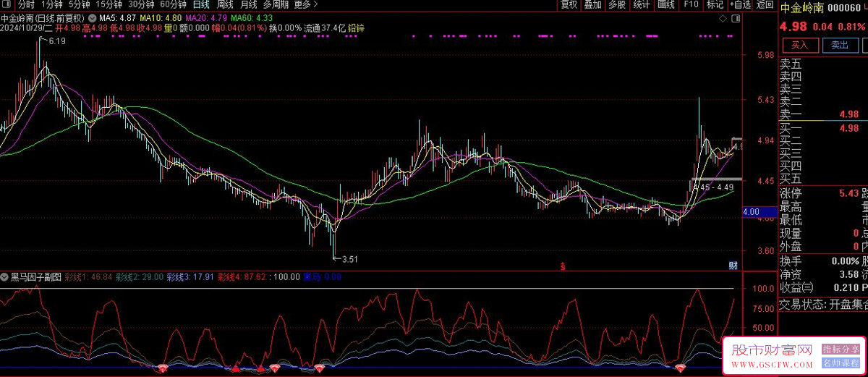Screen dimensions: 868x377
Task: Toggle 复权 price adjustment
Action: pos(569,4)
